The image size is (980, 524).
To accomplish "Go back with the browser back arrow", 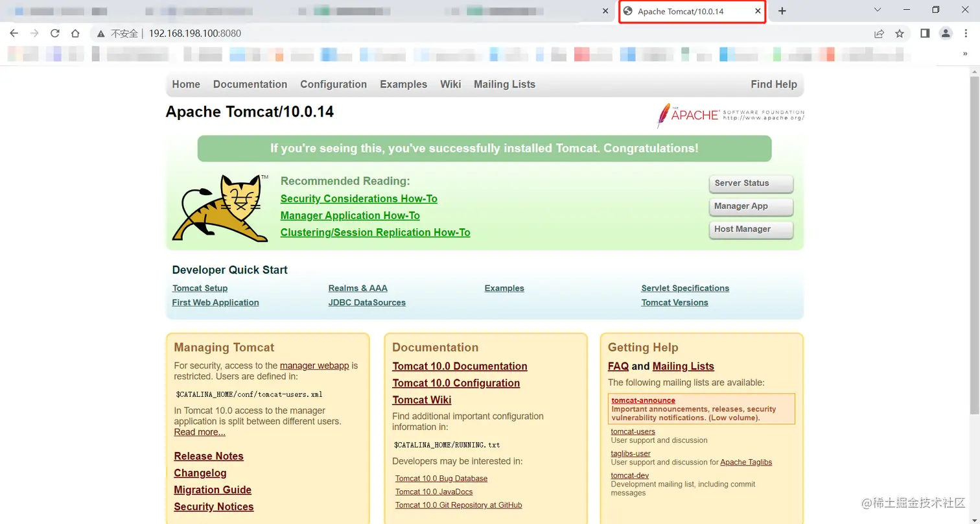I will click(14, 33).
